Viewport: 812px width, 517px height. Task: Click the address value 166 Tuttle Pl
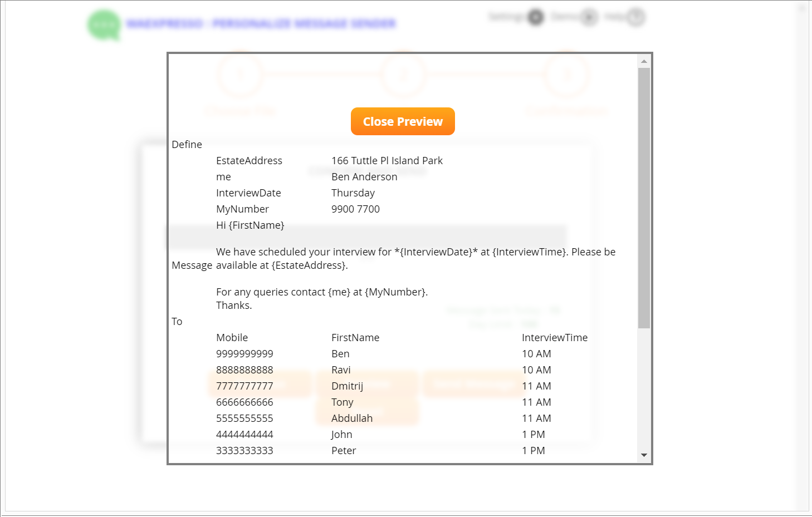coord(387,161)
